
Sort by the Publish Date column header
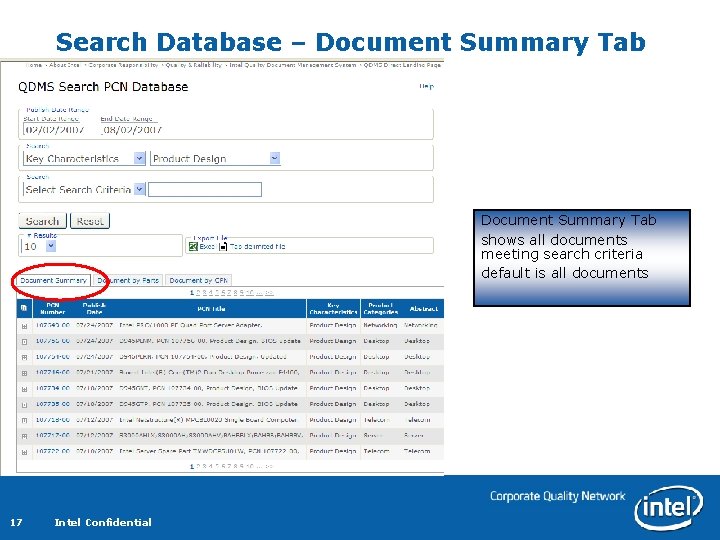pos(94,308)
